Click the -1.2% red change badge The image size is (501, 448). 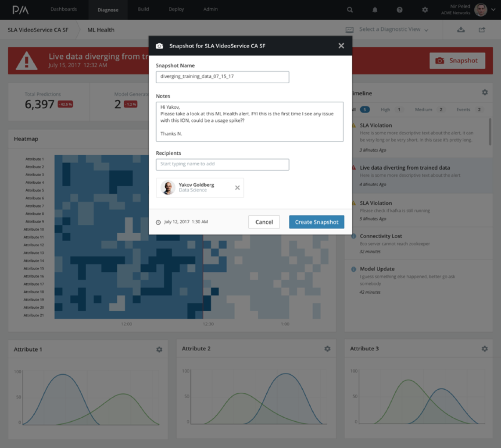(130, 104)
